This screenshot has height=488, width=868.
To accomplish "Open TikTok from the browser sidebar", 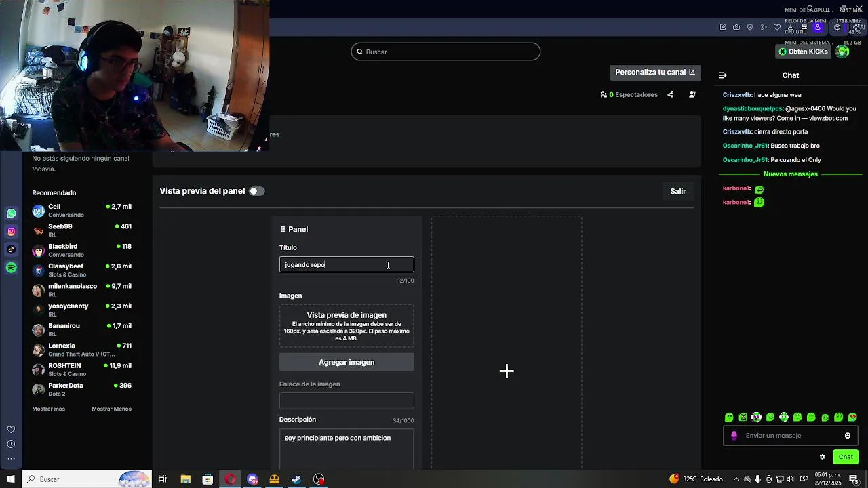I will [x=12, y=249].
